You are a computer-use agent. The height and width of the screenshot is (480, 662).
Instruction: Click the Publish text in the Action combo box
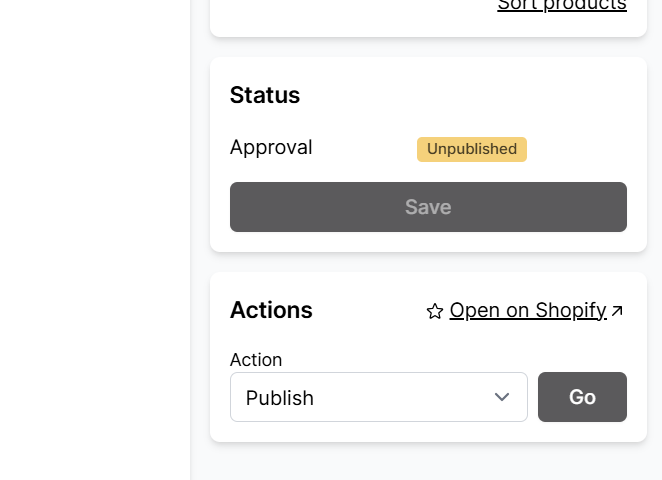click(x=280, y=398)
